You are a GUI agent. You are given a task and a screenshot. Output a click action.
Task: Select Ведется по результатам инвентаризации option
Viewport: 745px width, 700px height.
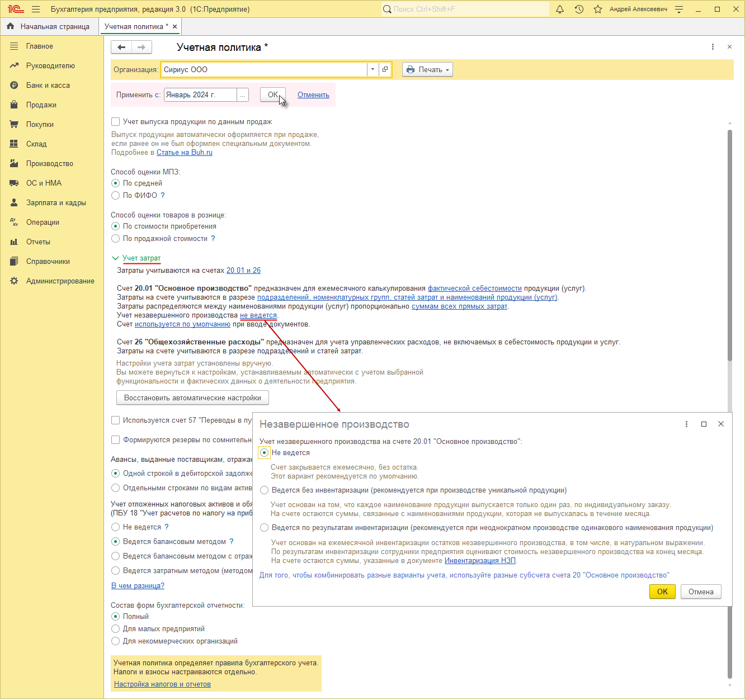click(265, 527)
